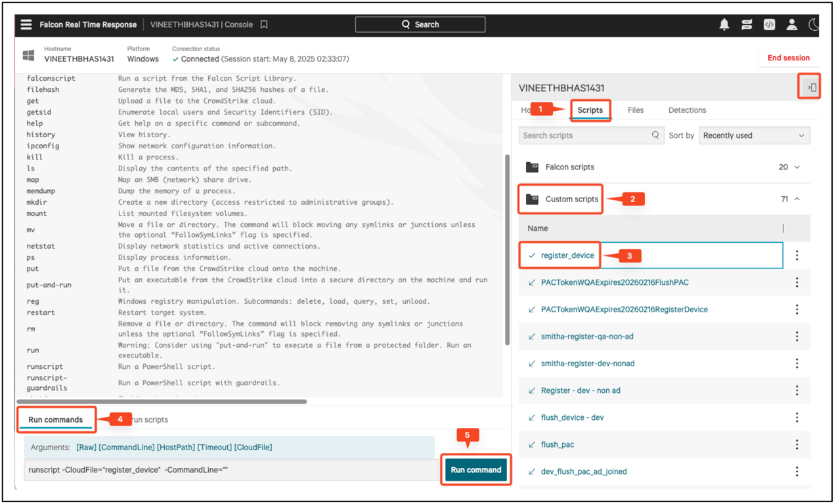Open options for Register - dev - non ad
834x504 pixels.
(797, 390)
